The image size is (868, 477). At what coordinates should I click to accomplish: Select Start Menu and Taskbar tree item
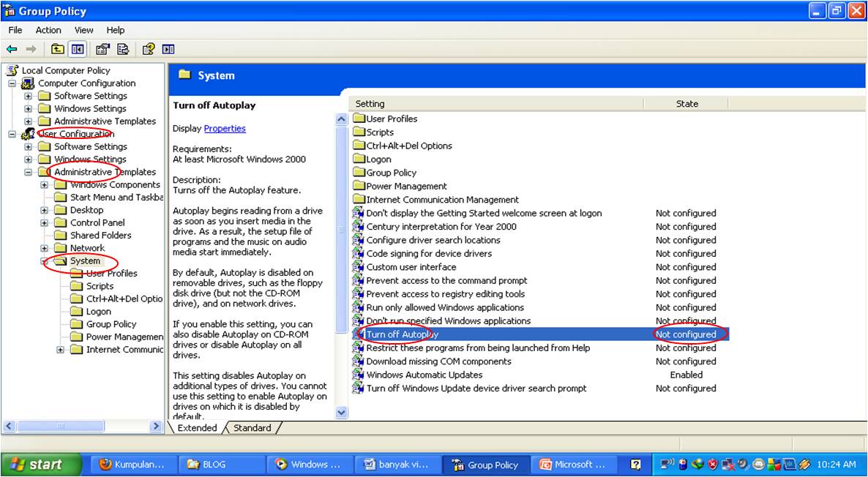click(x=116, y=198)
